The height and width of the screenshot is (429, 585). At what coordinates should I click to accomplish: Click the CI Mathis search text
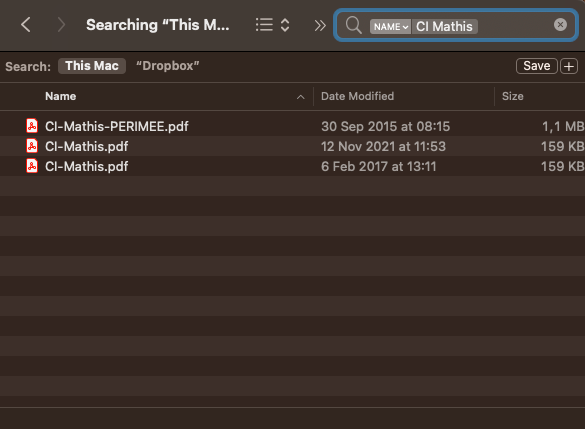click(x=444, y=26)
